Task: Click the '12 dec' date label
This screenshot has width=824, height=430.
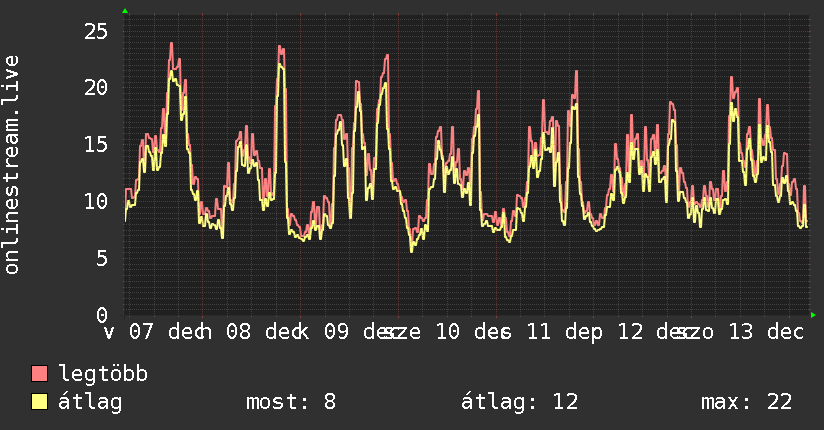Action: [654, 332]
